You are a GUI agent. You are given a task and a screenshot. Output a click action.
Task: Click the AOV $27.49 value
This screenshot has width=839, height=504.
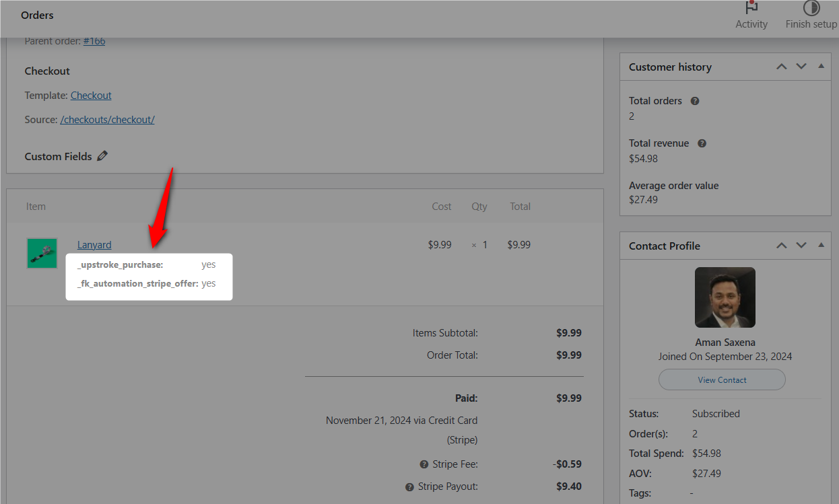706,474
